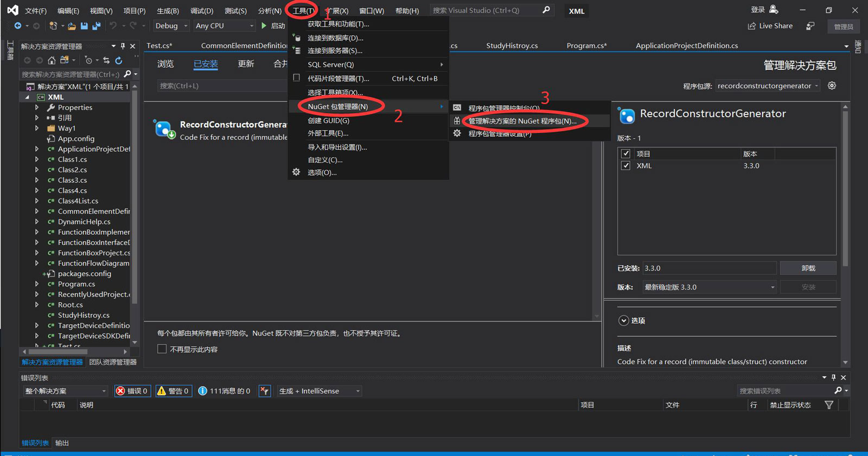Open the 生成(B) menu
Image resolution: width=868 pixels, height=456 pixels.
pyautogui.click(x=168, y=10)
